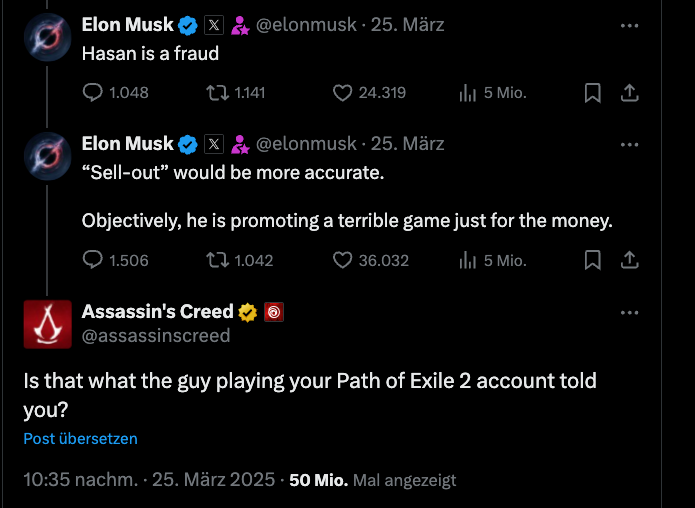Open more options on "Sell-out" tweet

click(629, 144)
